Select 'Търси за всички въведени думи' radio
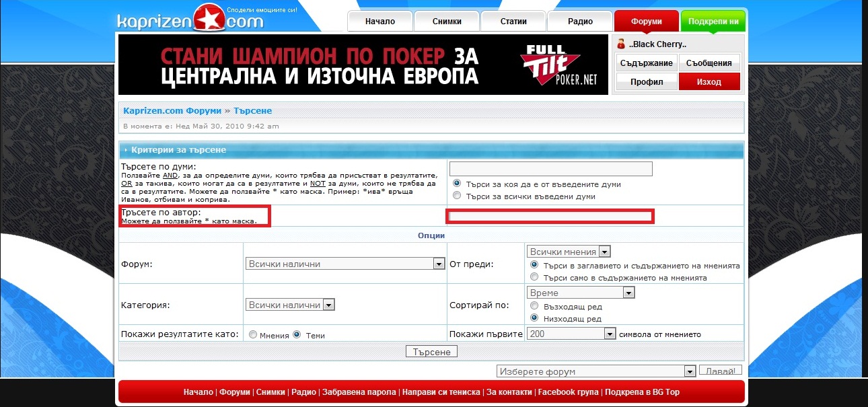Screen dimensions: 868x407 (x=458, y=196)
